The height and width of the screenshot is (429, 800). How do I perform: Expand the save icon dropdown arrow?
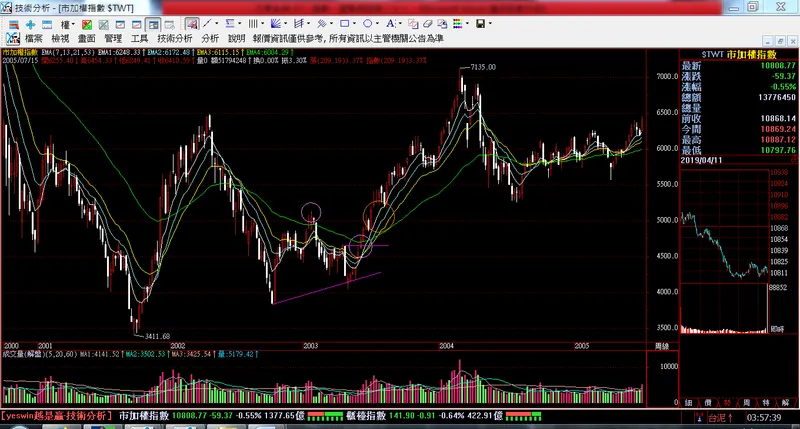pyautogui.click(x=490, y=23)
